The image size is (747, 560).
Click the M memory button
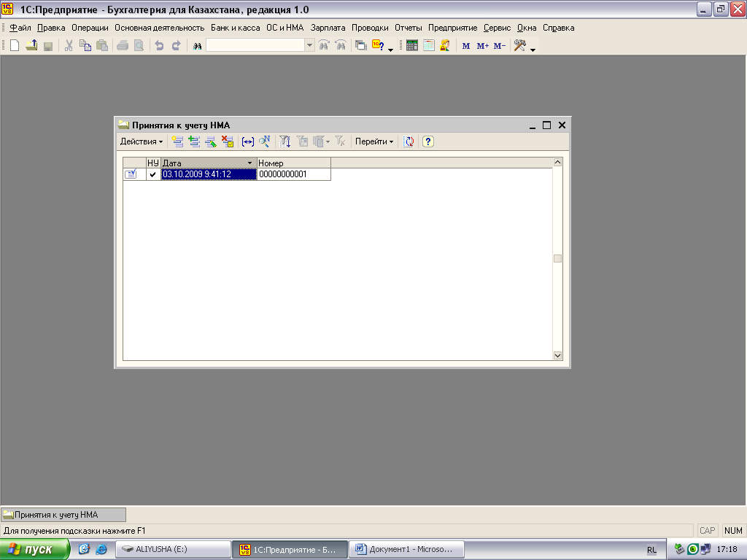click(x=466, y=46)
